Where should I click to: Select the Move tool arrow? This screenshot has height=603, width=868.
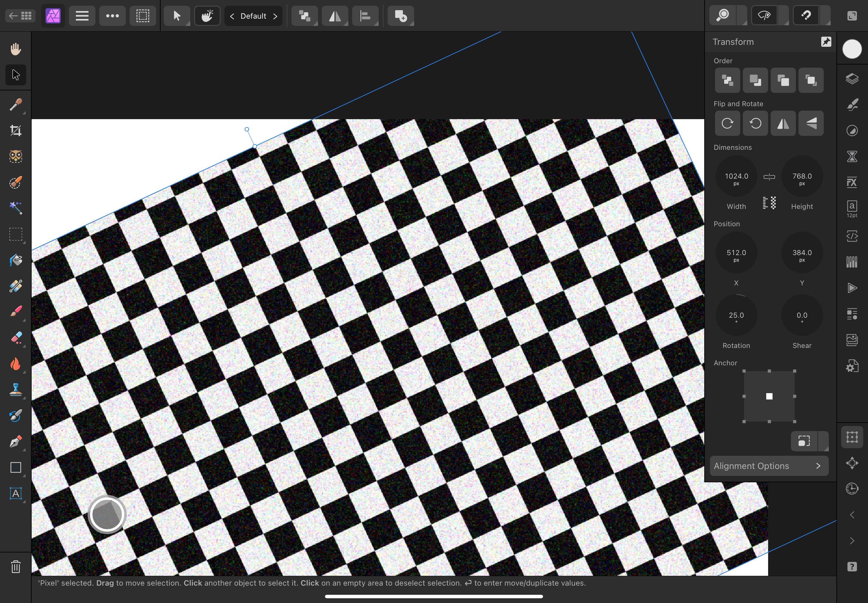[15, 75]
